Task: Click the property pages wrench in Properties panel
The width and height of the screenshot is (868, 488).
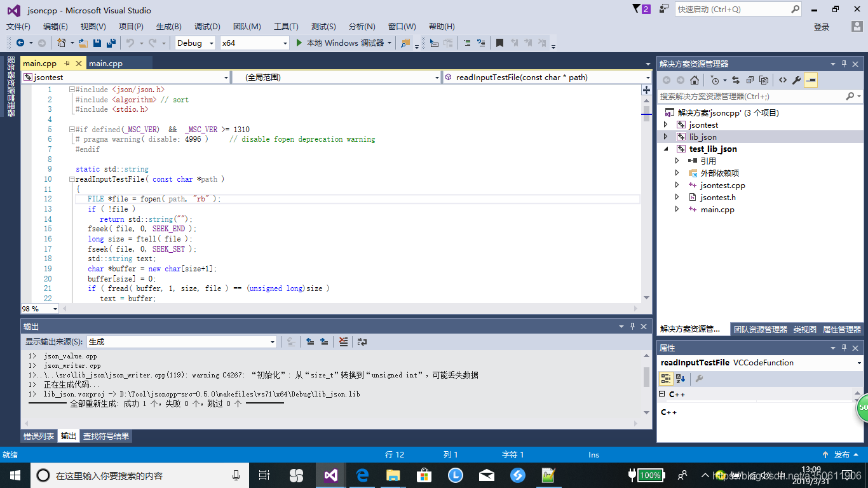Action: [699, 379]
